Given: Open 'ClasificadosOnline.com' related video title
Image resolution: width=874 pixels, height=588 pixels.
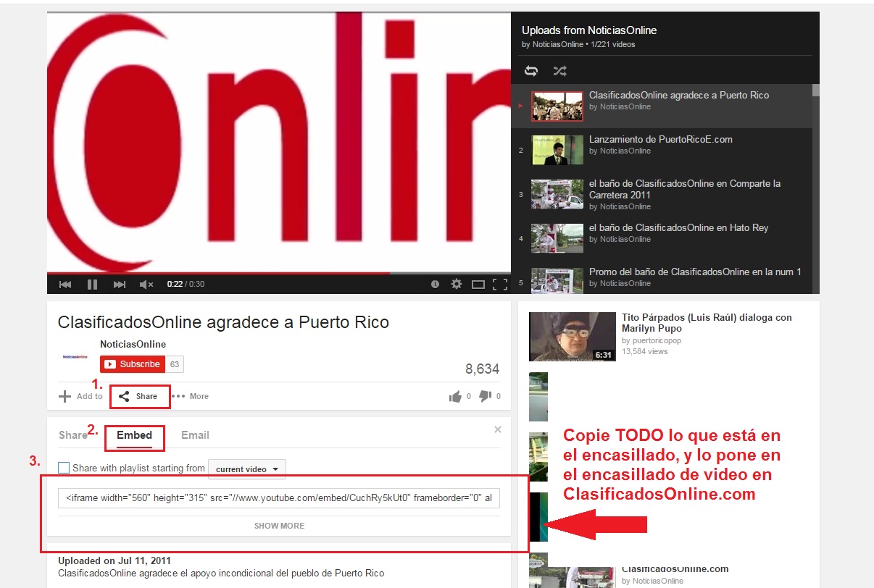Looking at the screenshot, I should pyautogui.click(x=675, y=569).
